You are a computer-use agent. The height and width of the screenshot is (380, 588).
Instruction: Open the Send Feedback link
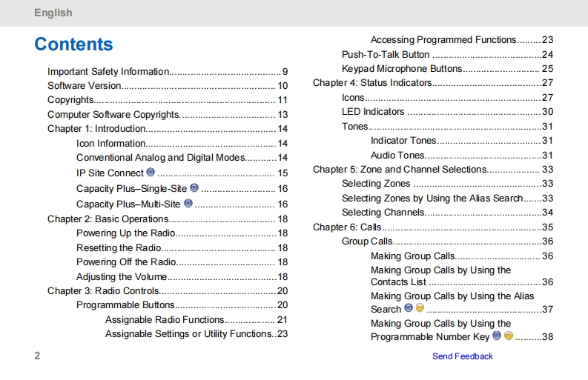[x=462, y=356]
